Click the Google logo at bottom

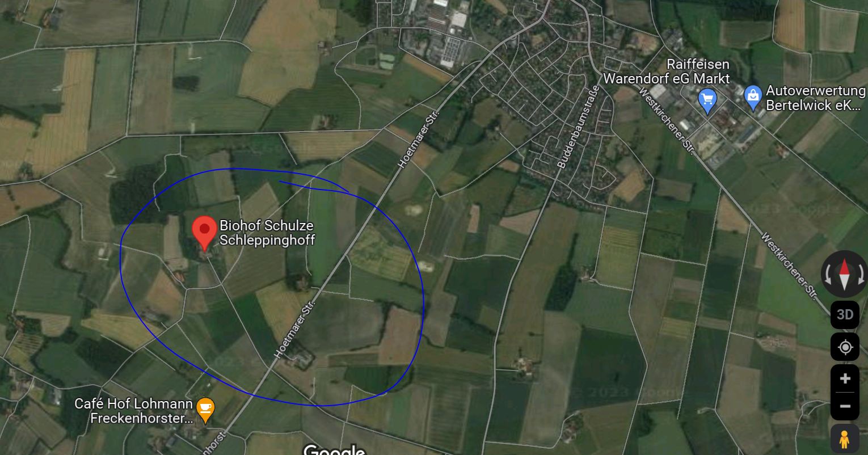tap(334, 450)
